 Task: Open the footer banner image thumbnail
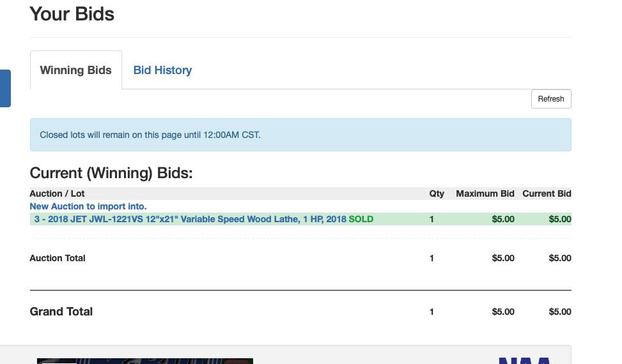pos(144,361)
